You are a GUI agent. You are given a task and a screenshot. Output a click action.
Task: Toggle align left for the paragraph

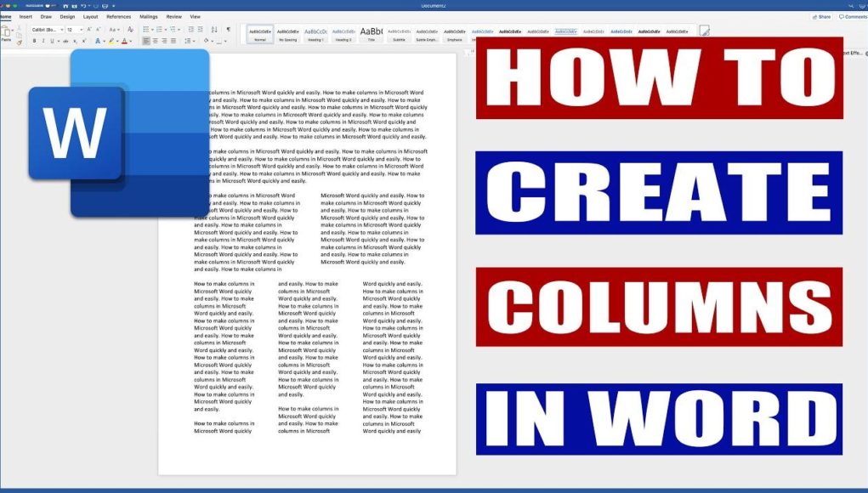tap(146, 41)
